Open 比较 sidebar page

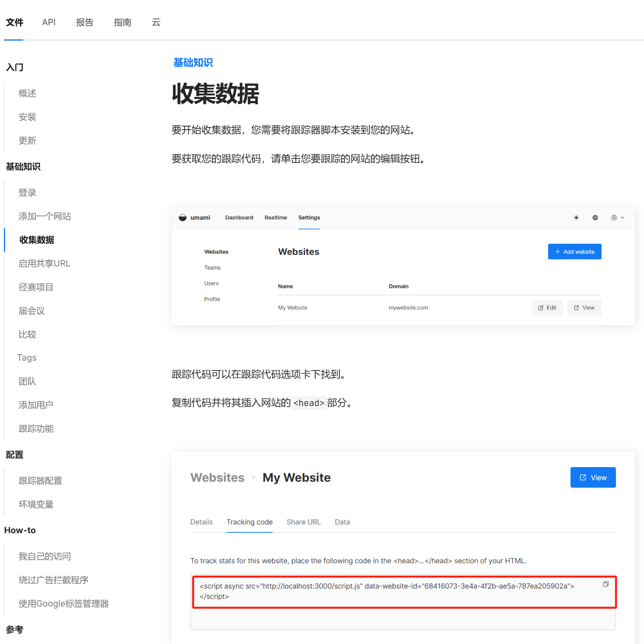coord(27,334)
